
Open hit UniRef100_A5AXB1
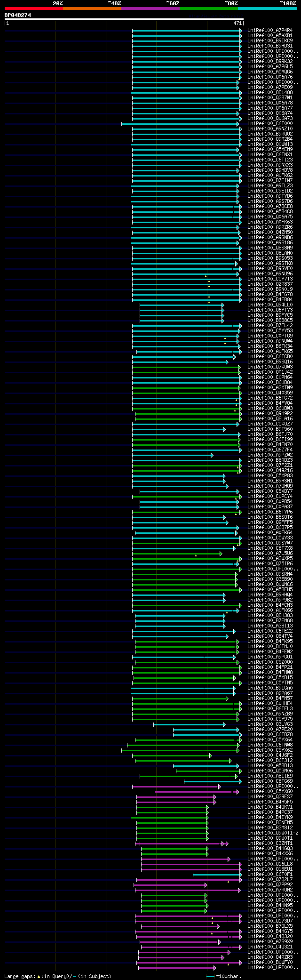point(270,35)
